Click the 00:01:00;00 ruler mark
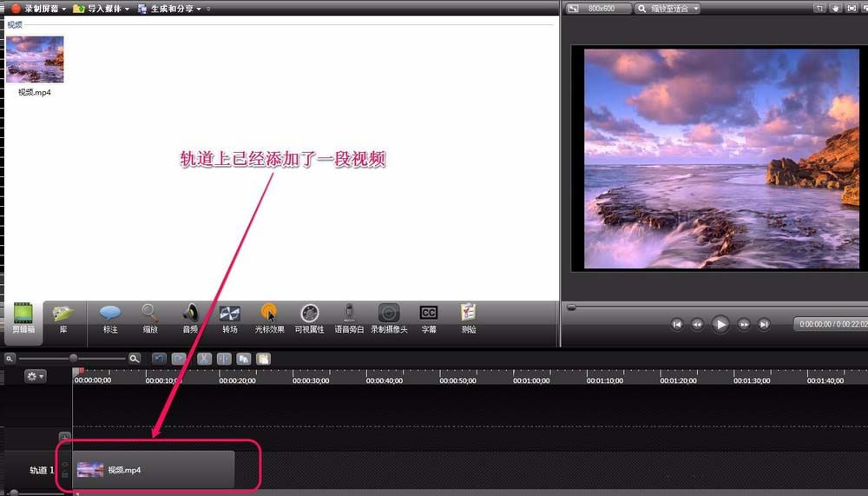Image resolution: width=868 pixels, height=496 pixels. pos(531,380)
